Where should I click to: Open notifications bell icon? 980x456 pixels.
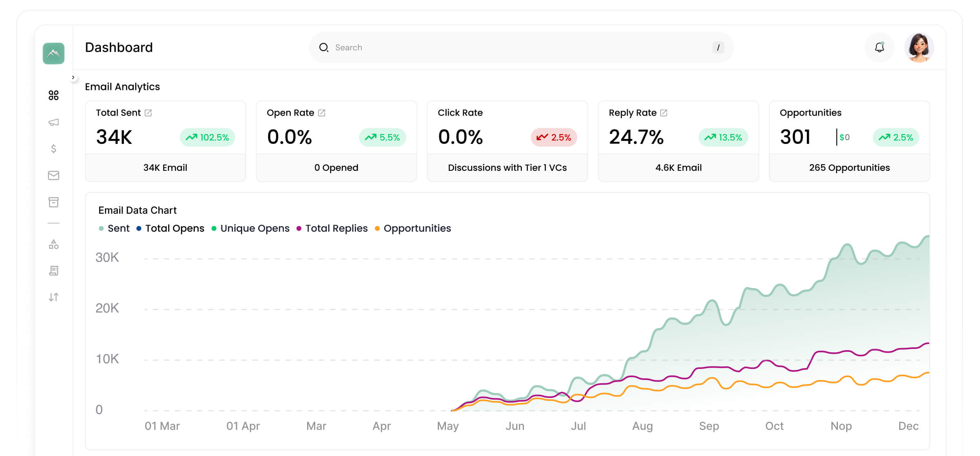click(x=879, y=47)
